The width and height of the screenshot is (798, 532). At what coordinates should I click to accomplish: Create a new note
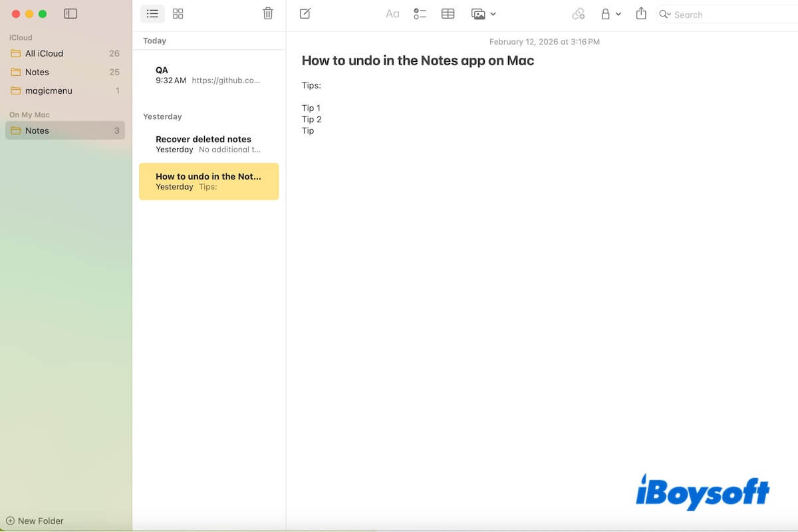tap(305, 13)
